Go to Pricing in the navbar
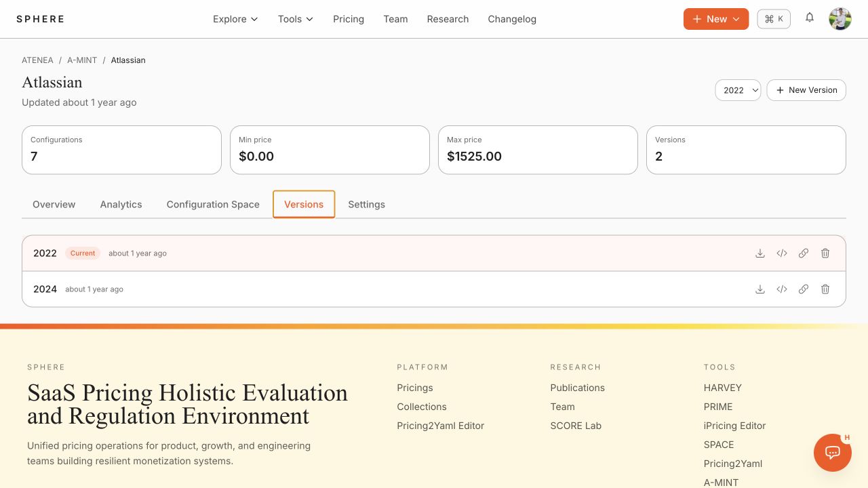868x488 pixels. (x=349, y=19)
